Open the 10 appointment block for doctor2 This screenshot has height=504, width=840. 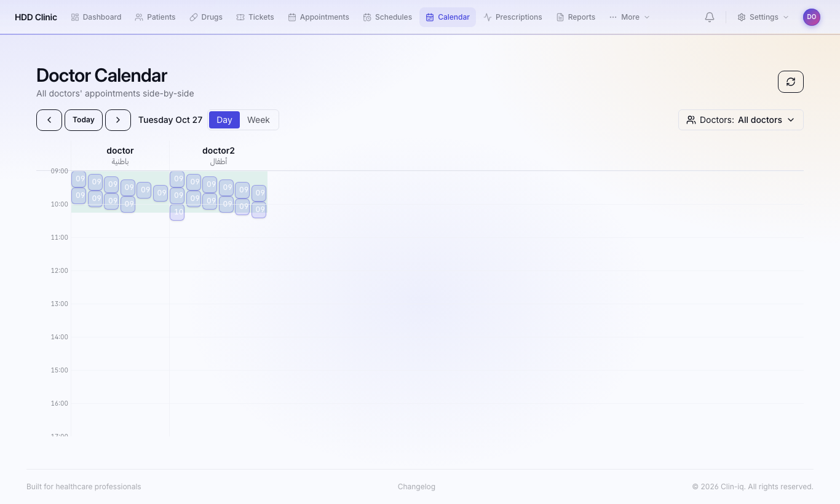[x=177, y=212]
